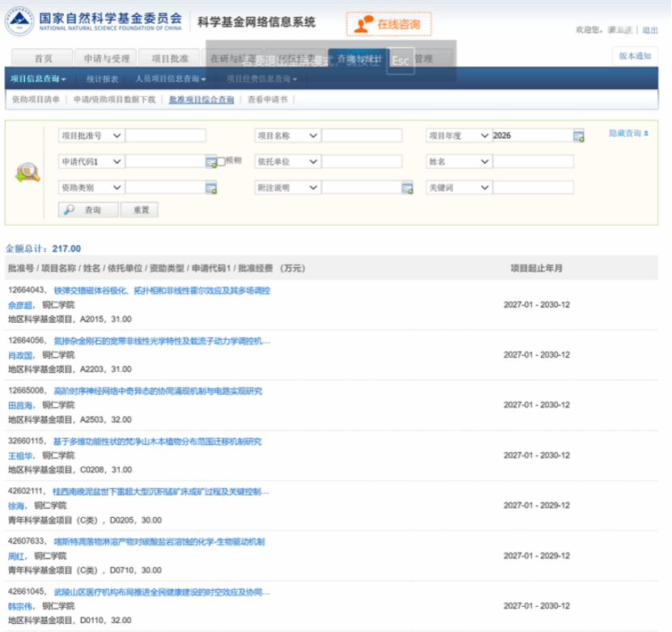Open the 资助类别 selection list icon
The height and width of the screenshot is (632, 672).
[211, 188]
